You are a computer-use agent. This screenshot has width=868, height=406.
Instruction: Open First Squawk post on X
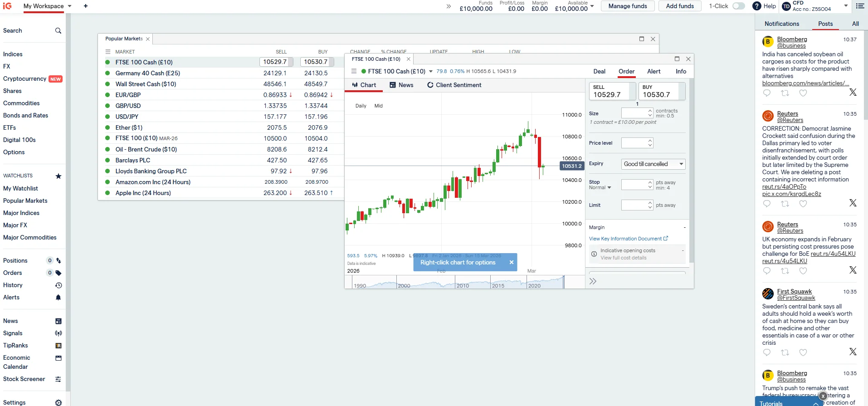click(x=853, y=352)
